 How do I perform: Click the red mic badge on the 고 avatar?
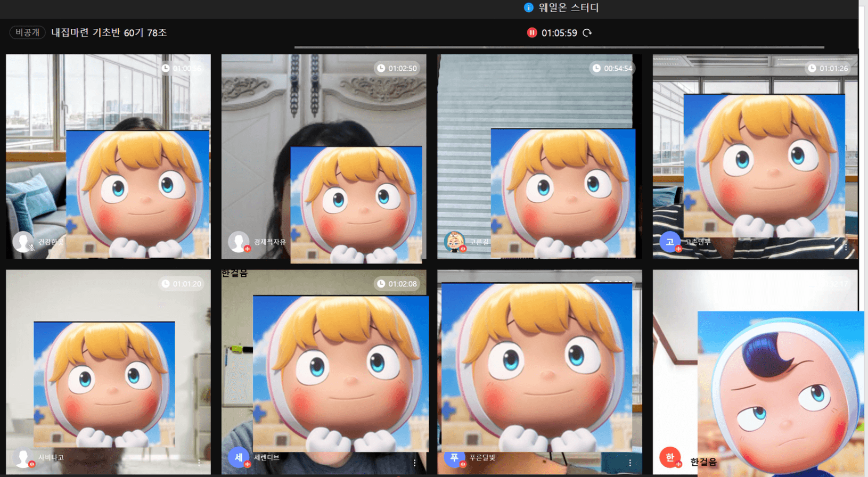click(x=678, y=249)
